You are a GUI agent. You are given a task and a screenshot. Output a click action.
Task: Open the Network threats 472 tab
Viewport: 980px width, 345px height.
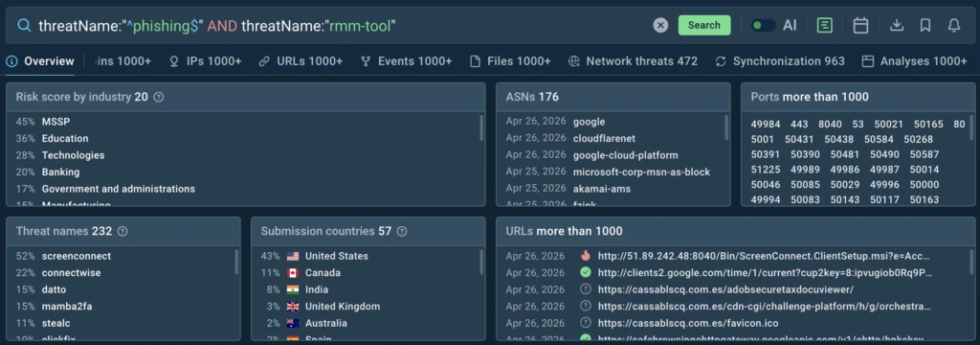pyautogui.click(x=634, y=61)
